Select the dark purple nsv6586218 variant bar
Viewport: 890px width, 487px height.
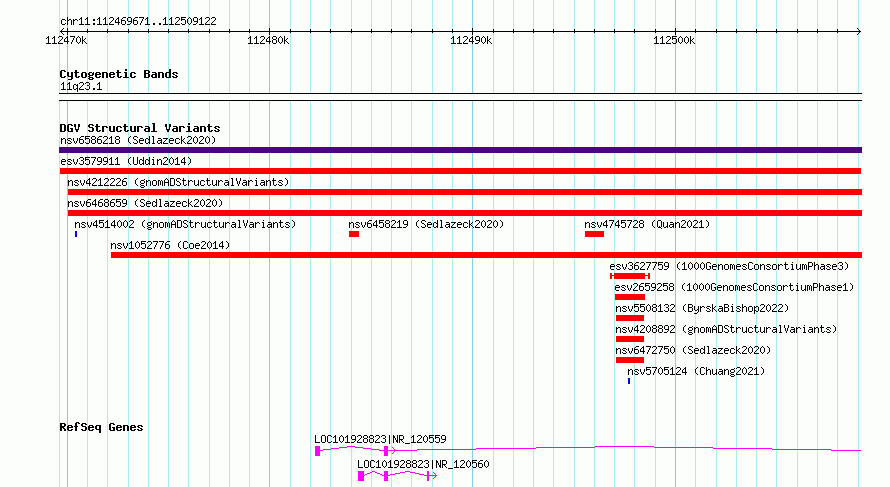(x=460, y=150)
